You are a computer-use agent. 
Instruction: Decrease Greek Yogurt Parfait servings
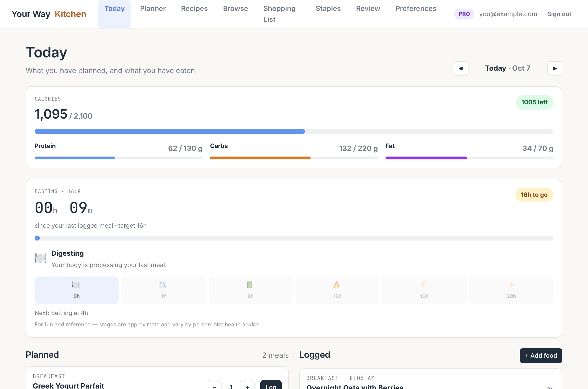tap(215, 385)
